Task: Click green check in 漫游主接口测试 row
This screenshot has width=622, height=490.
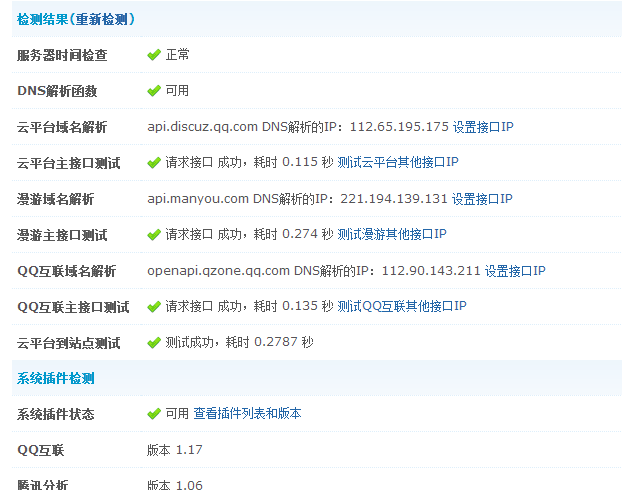Action: (154, 234)
